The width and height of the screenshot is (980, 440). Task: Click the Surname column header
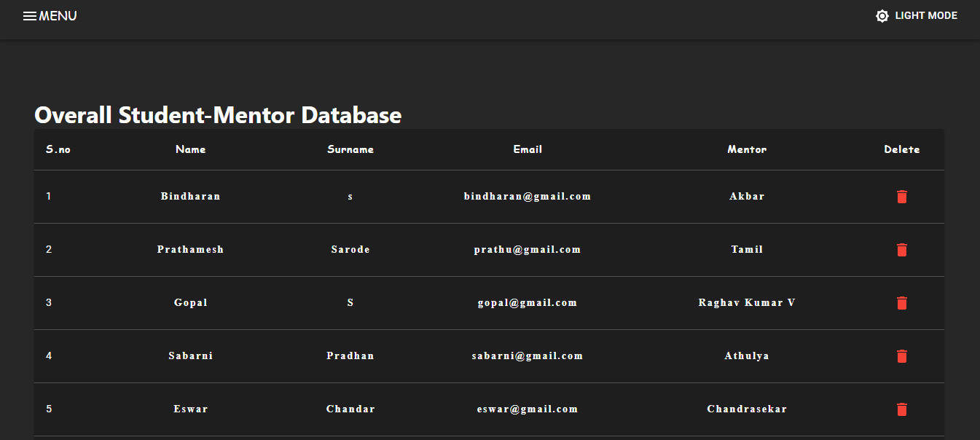point(350,149)
